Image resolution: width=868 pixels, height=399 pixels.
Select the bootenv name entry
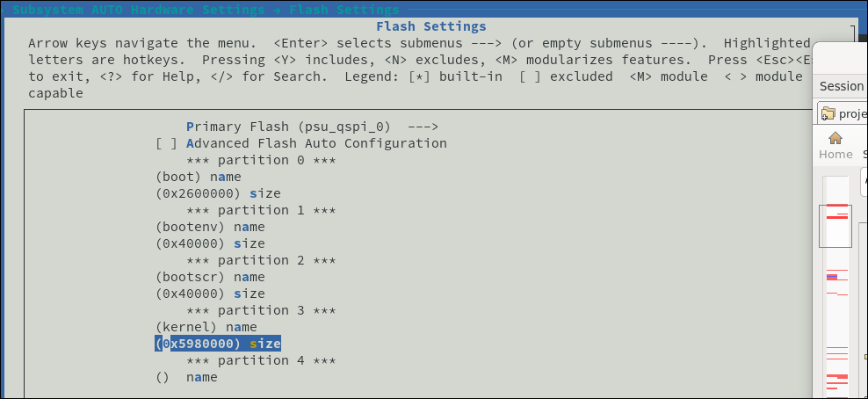tap(210, 227)
